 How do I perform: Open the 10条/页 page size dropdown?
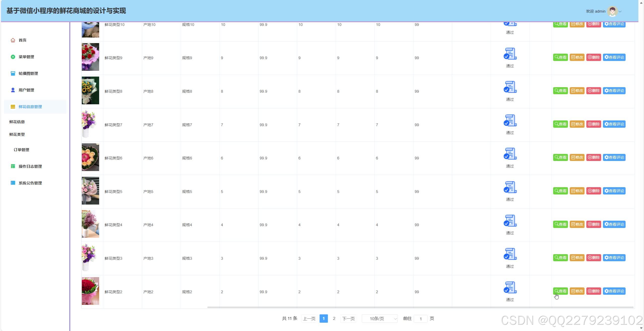pyautogui.click(x=380, y=319)
